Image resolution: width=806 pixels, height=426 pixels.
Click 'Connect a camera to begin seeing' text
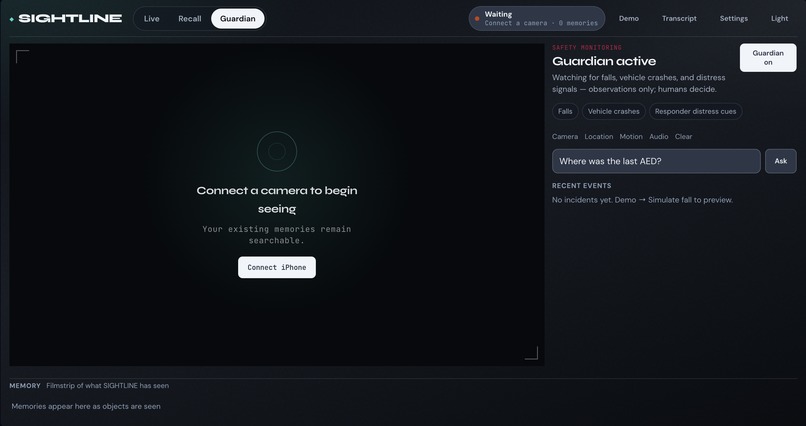tap(277, 199)
